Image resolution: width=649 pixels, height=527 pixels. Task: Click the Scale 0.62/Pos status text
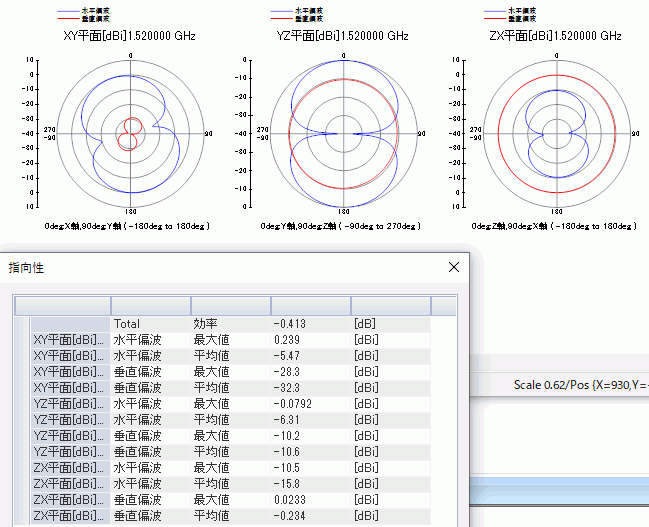580,385
